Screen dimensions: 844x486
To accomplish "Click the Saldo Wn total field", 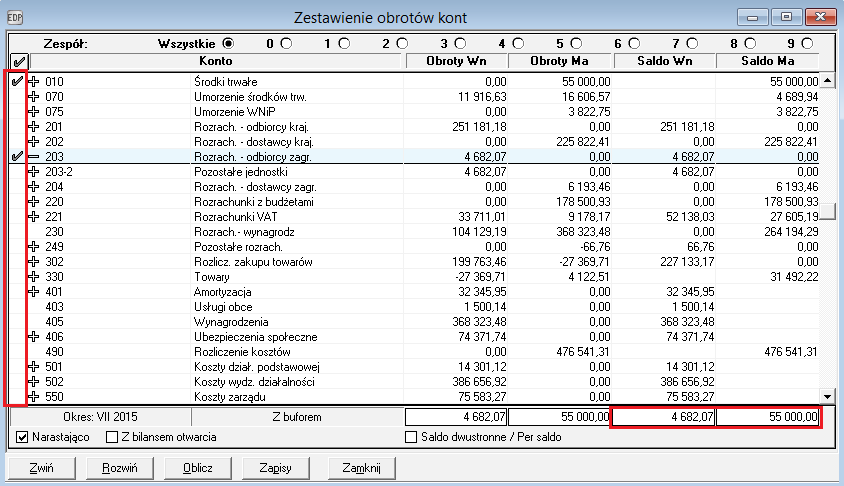I will tap(664, 417).
